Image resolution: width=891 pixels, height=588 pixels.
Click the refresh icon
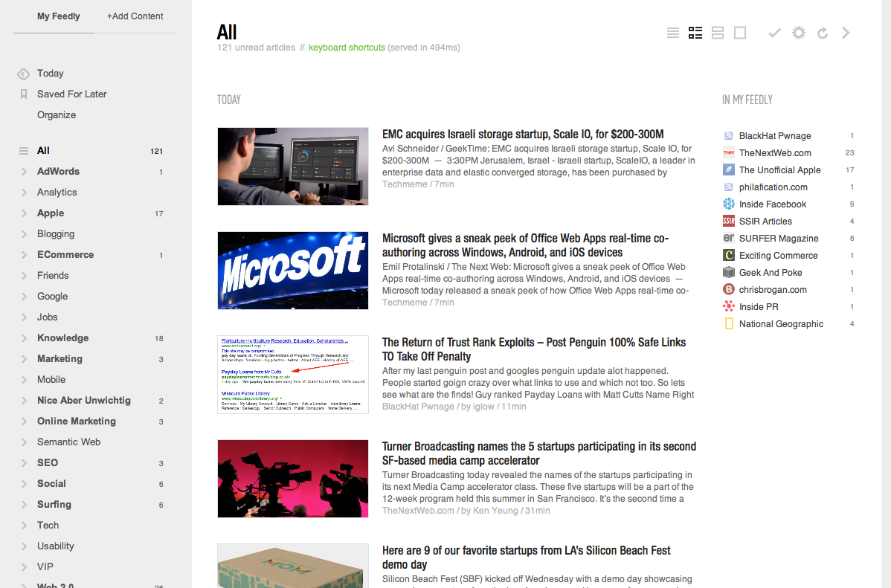click(823, 33)
